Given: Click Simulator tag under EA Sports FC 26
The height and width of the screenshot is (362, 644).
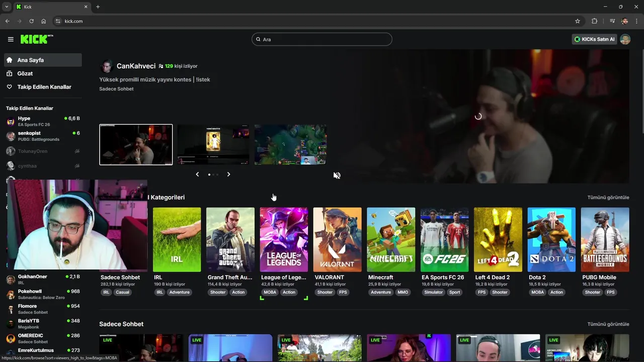Looking at the screenshot, I should (433, 292).
